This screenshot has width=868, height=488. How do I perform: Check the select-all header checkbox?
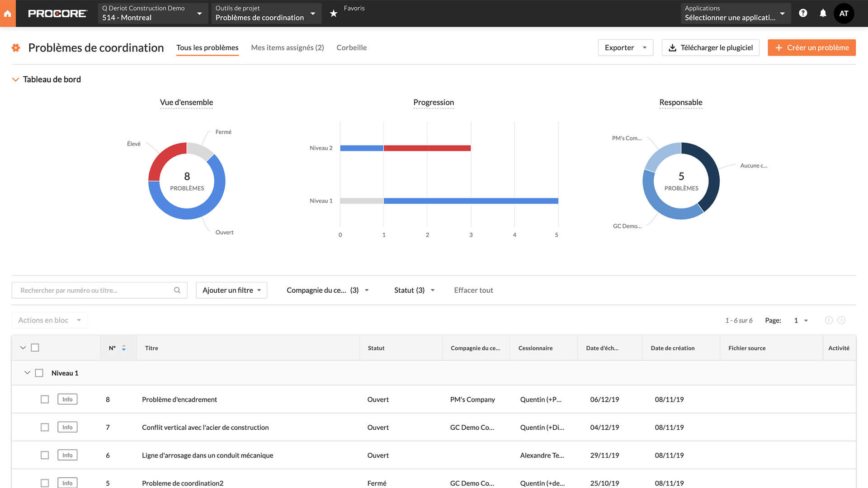tap(35, 348)
